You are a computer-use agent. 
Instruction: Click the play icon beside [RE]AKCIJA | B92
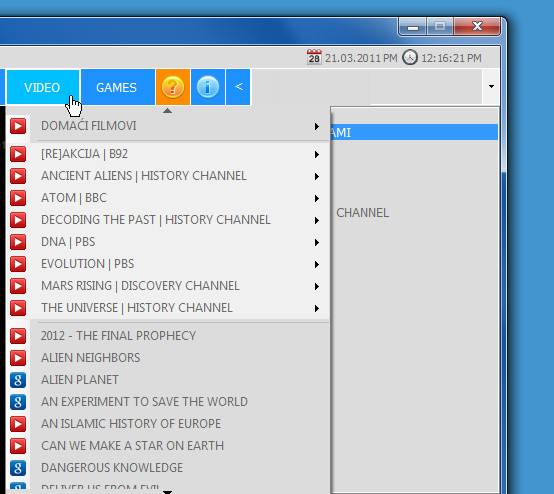coord(18,154)
